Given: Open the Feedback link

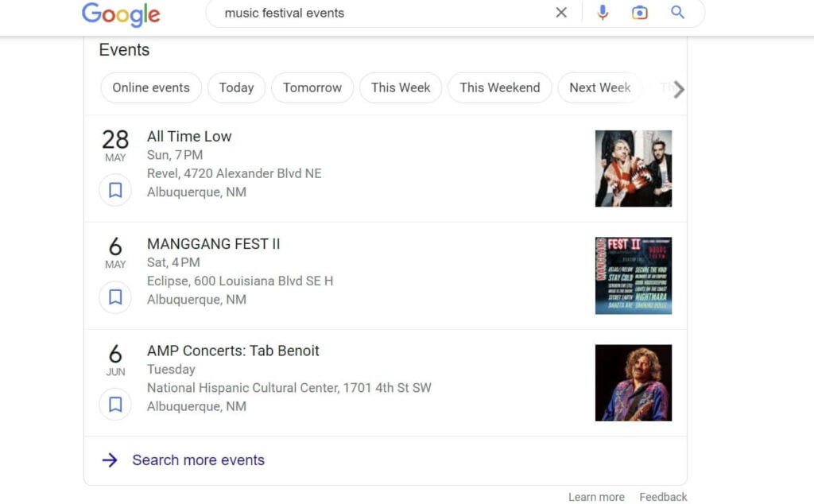Looking at the screenshot, I should tap(663, 498).
